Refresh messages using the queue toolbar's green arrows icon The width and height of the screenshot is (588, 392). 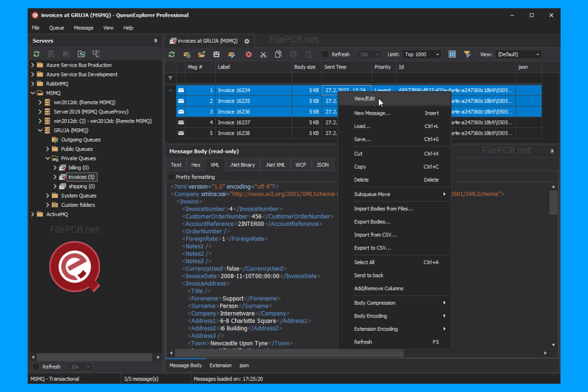tap(171, 54)
